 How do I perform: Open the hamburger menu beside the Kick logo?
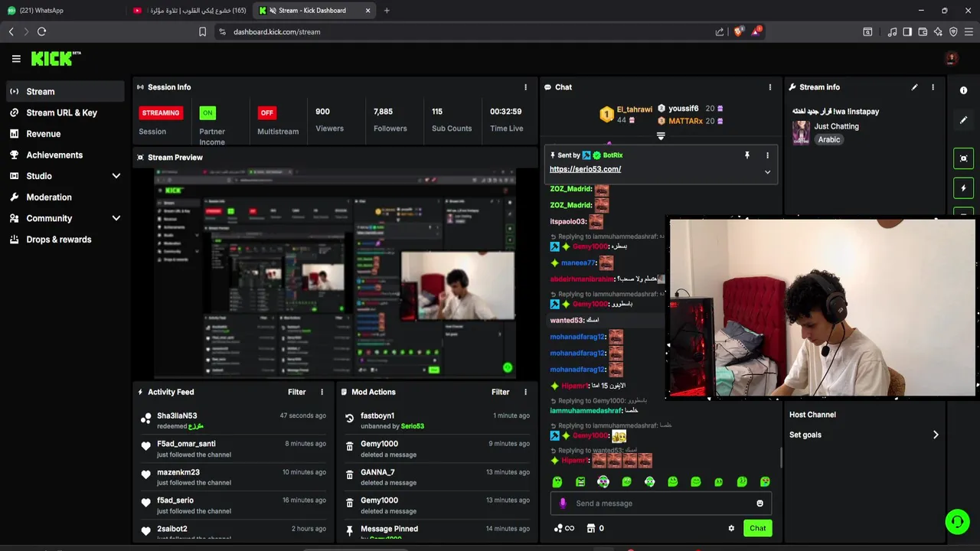(16, 58)
